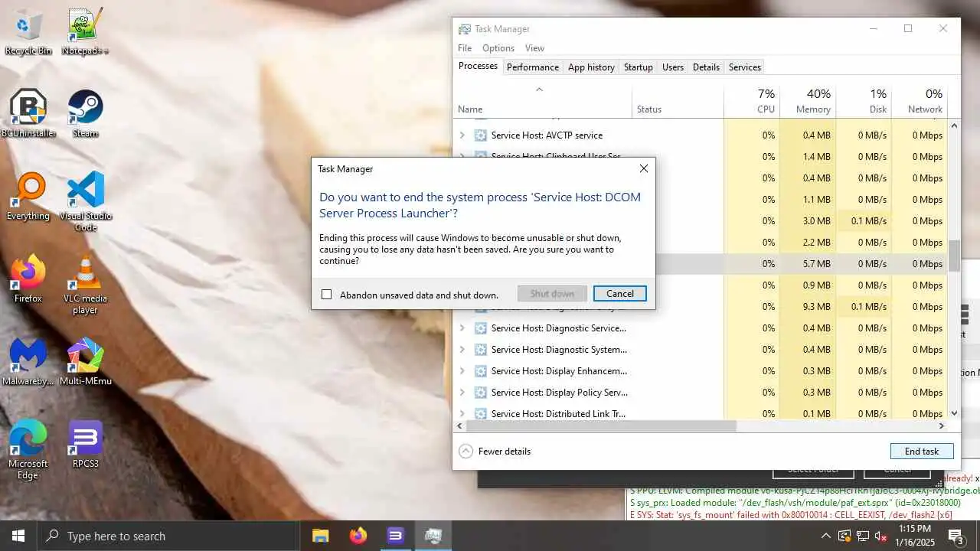Click the sort arrow above the Name column

pos(539,90)
